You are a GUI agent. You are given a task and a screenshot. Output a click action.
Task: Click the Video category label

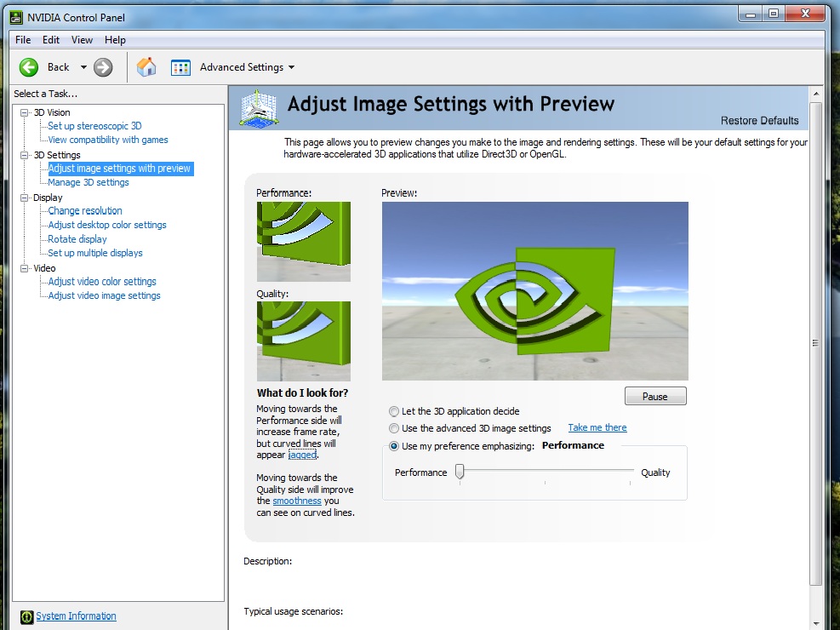[x=44, y=268]
